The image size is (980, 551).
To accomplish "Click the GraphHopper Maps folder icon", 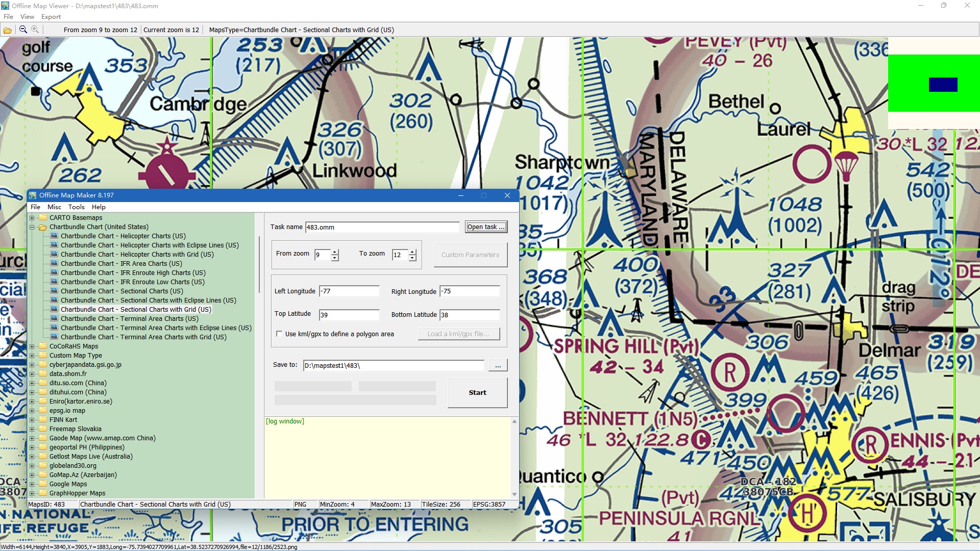I will (43, 493).
